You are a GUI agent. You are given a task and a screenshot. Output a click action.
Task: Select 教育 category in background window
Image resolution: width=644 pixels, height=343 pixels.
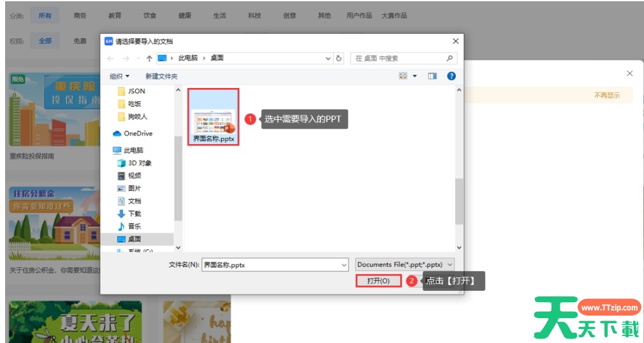(x=115, y=15)
